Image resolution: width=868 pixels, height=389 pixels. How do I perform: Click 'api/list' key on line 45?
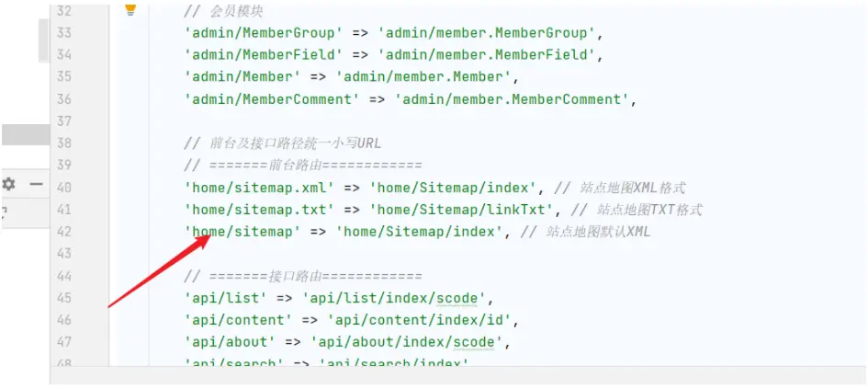(226, 298)
